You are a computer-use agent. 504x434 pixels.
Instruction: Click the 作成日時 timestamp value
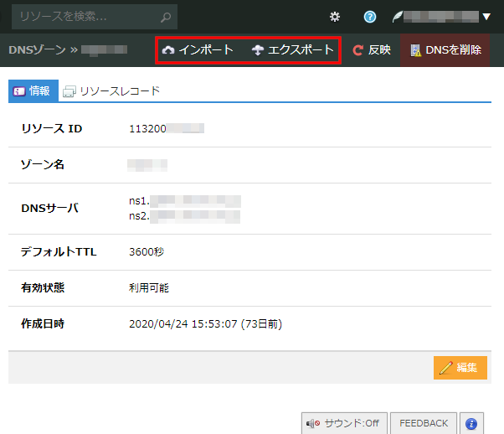[205, 323]
